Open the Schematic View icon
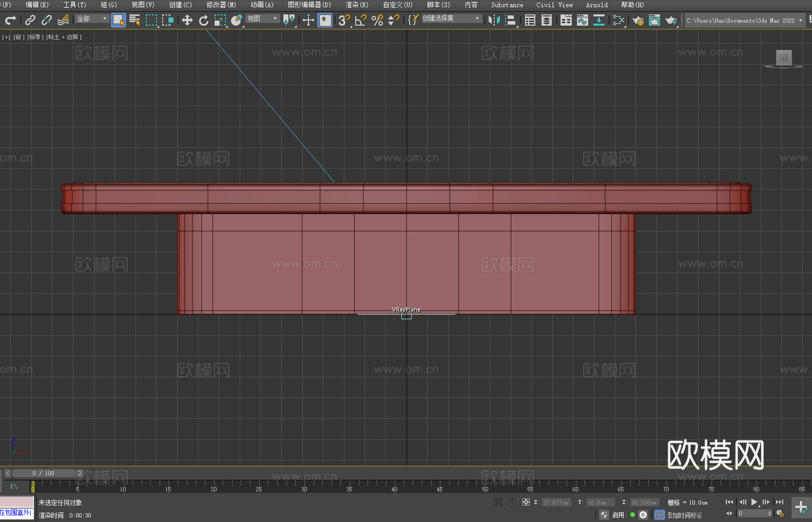The height and width of the screenshot is (522, 812). tap(599, 20)
